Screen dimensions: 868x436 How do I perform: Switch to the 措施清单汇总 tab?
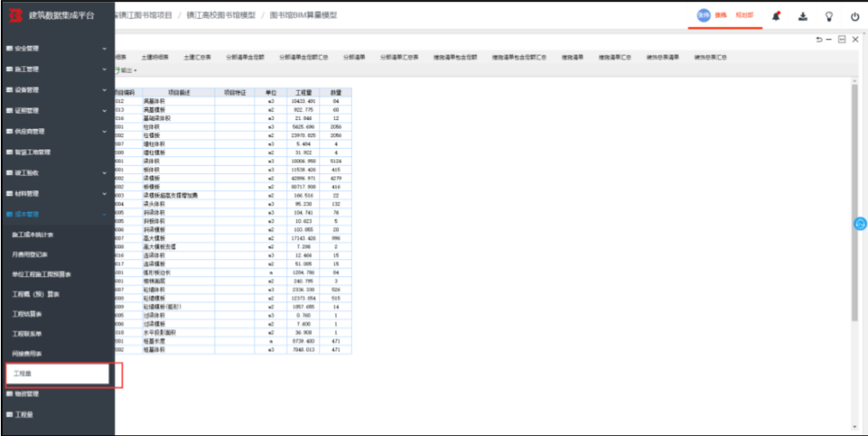(615, 57)
